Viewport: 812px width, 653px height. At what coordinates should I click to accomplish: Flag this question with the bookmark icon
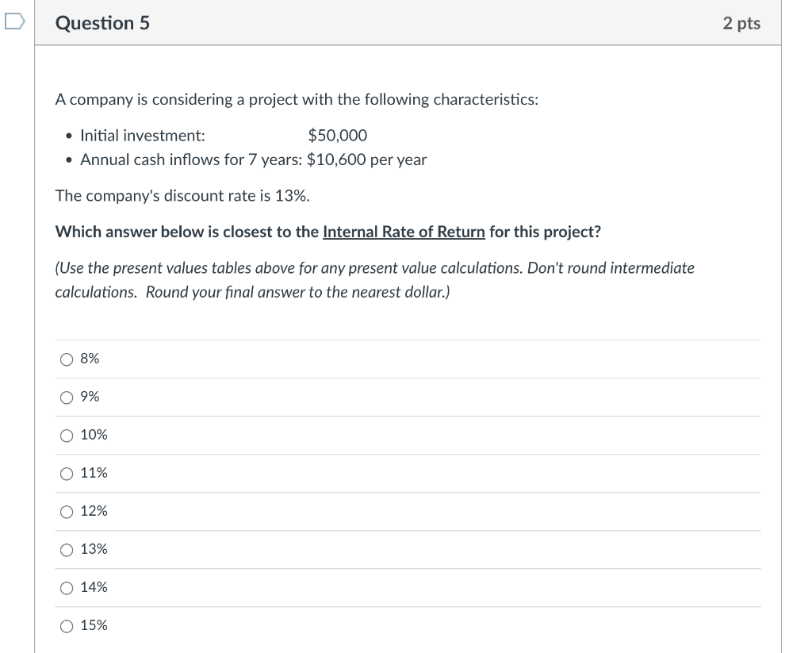pyautogui.click(x=12, y=23)
